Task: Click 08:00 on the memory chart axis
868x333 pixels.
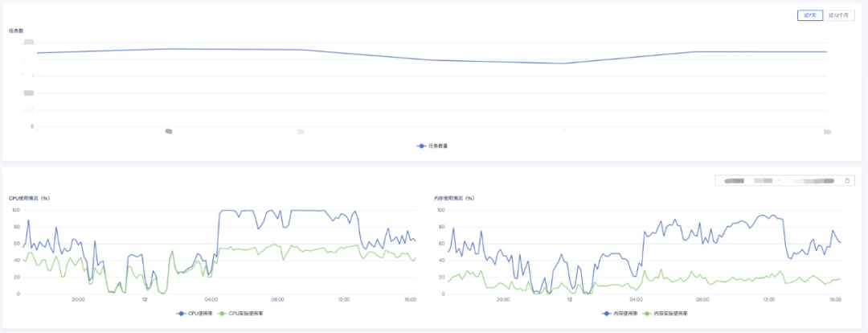Action: (x=702, y=299)
